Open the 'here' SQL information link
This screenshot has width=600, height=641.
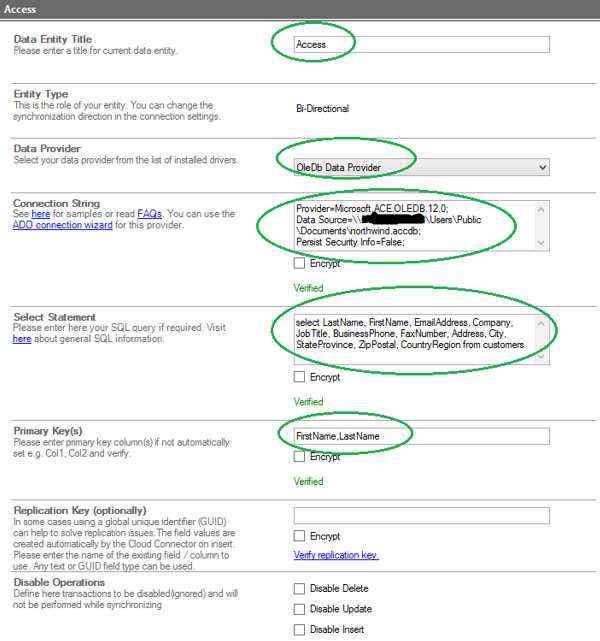22,340
